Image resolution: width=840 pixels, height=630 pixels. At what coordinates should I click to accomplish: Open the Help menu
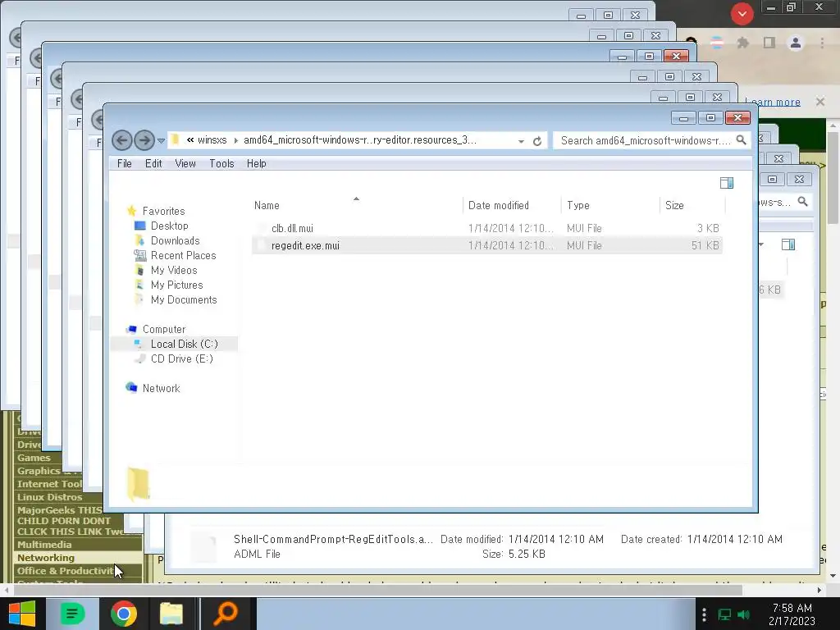257,163
